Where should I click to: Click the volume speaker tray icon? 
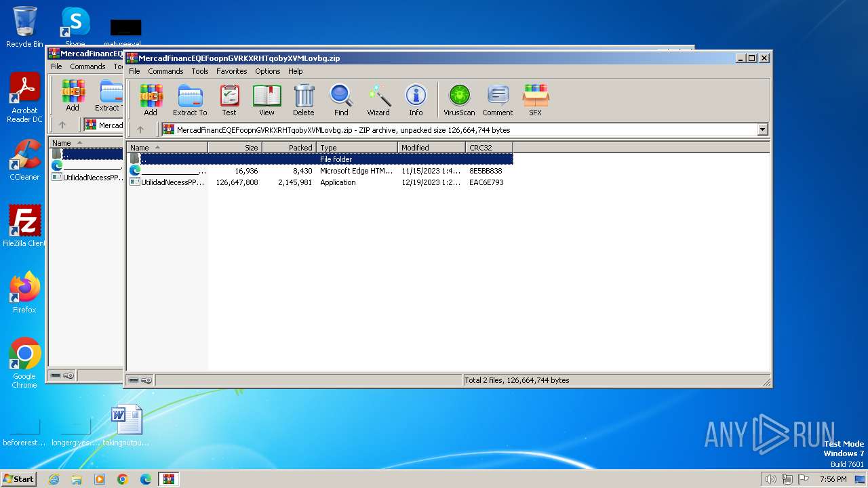[770, 479]
